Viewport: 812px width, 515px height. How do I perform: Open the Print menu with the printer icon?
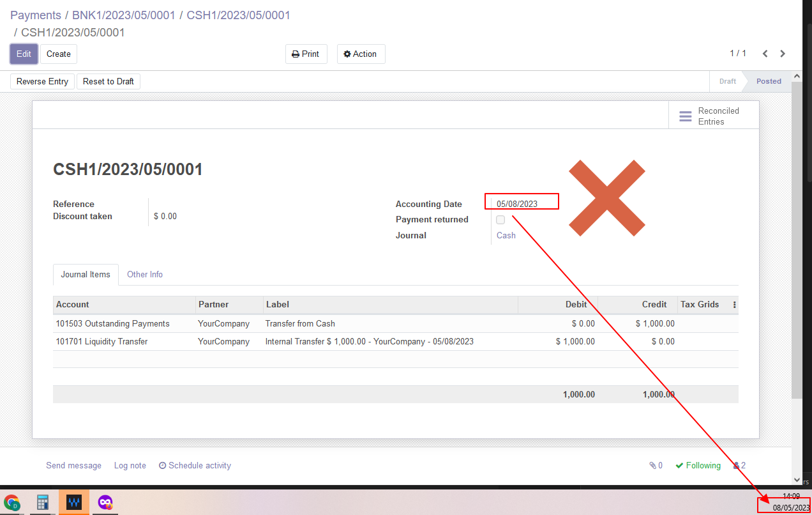tap(306, 54)
